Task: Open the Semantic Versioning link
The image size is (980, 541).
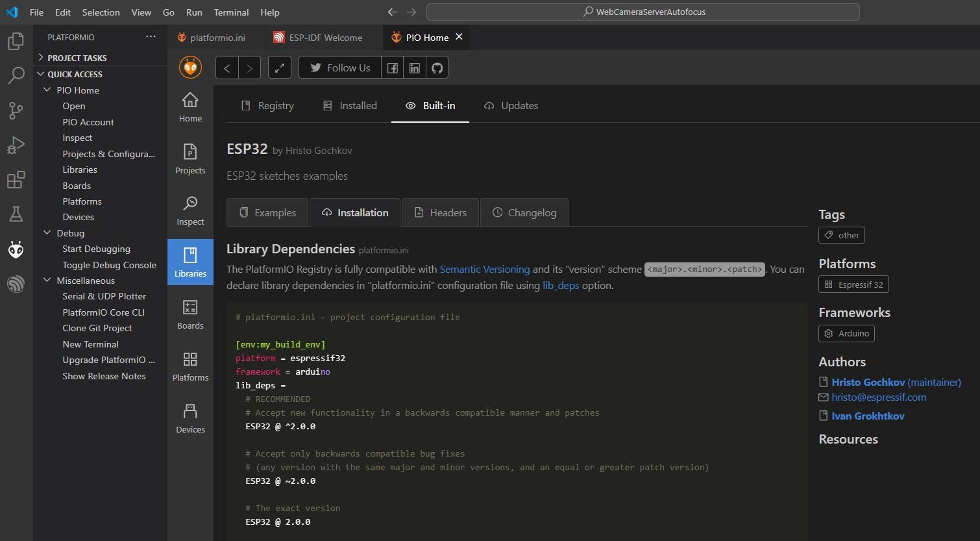Action: tap(485, 269)
